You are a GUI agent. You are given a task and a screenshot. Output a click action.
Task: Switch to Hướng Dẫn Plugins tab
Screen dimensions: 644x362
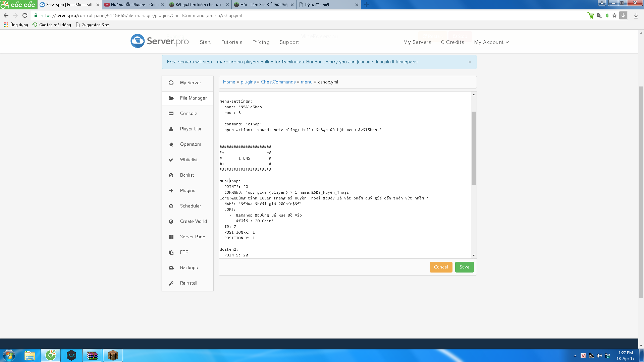[134, 5]
